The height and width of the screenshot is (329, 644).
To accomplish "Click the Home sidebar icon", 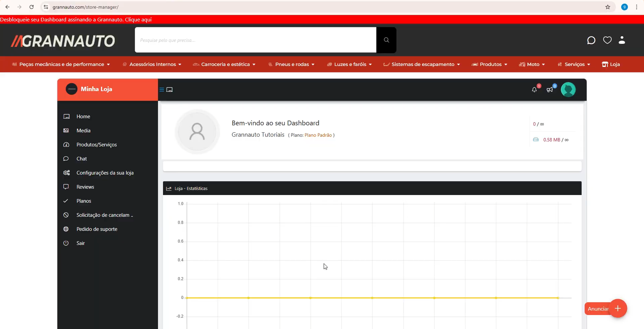I will [66, 117].
